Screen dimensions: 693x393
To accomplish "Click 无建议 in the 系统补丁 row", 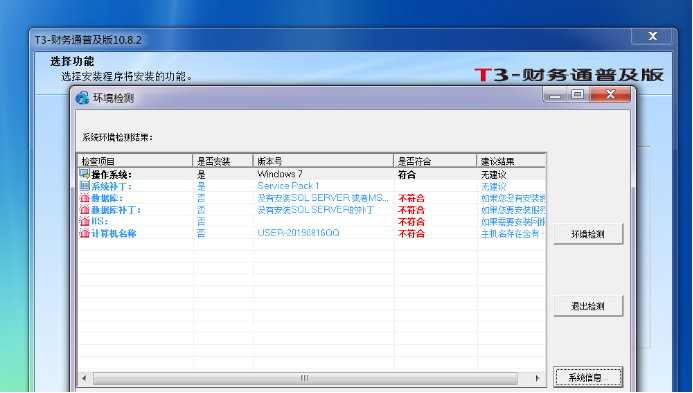I will 493,187.
